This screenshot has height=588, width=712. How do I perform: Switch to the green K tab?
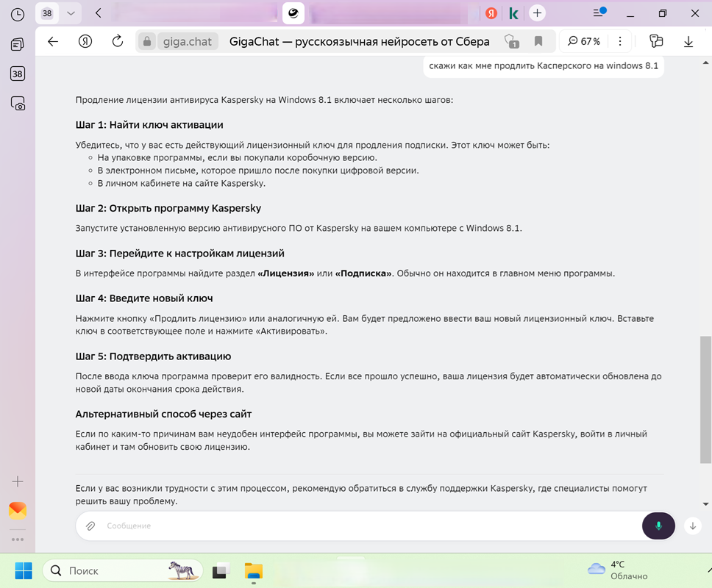(513, 13)
